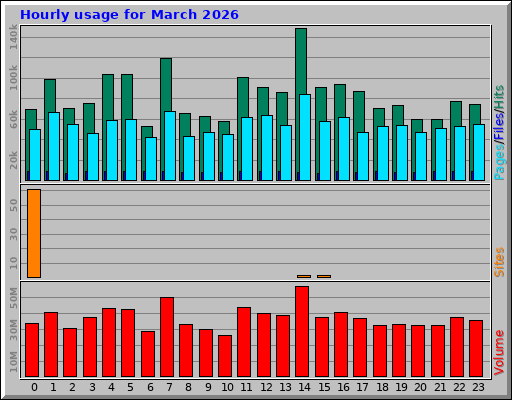Click the orange Sites bar at hour 0
512x400 pixels.
34,233
